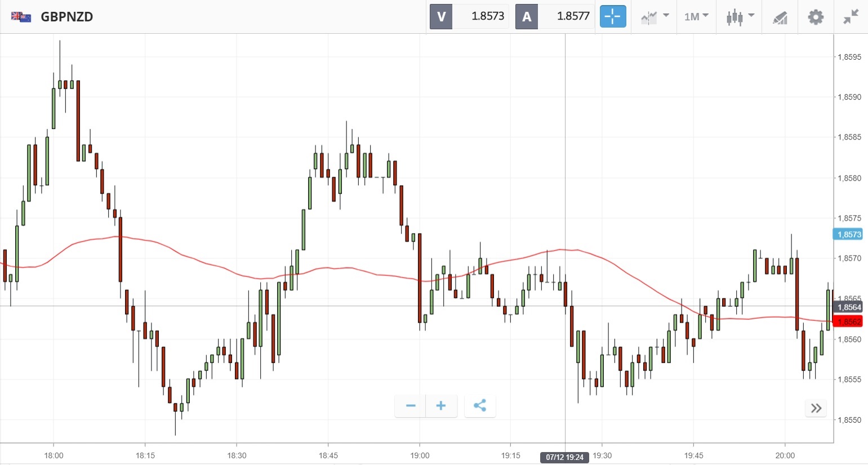The image size is (868, 465).
Task: Open the 1M timeframe dropdown
Action: point(696,17)
